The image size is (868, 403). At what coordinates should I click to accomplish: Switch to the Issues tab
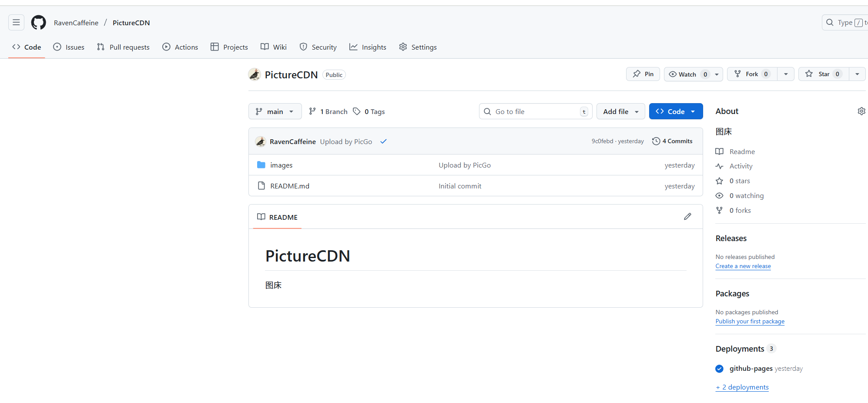(69, 47)
